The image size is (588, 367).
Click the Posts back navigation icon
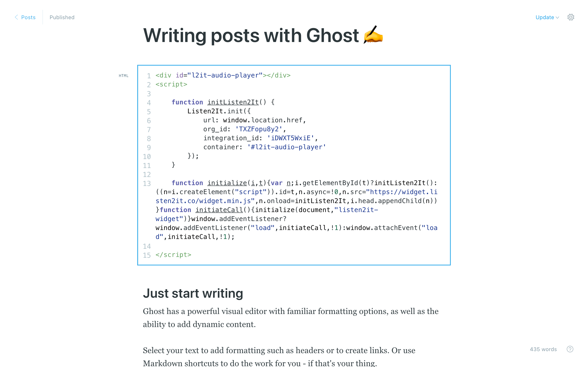pyautogui.click(x=16, y=17)
